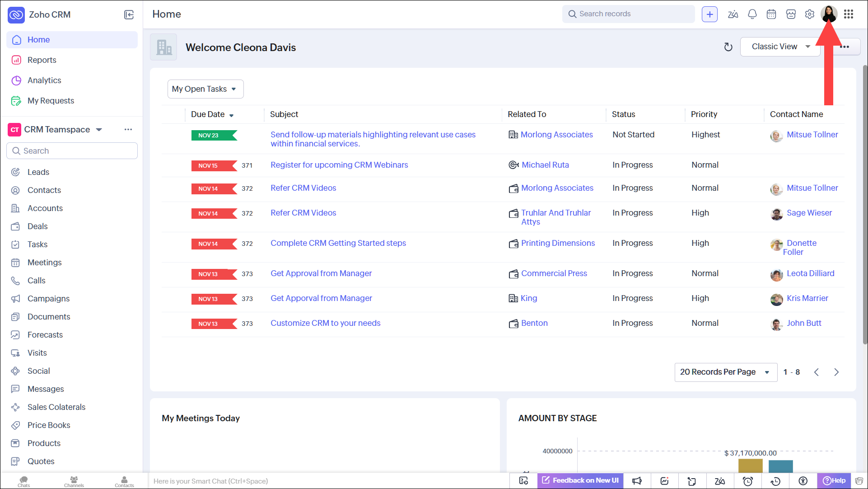Click the collapse sidebar icon
The image size is (868, 489).
(x=129, y=15)
